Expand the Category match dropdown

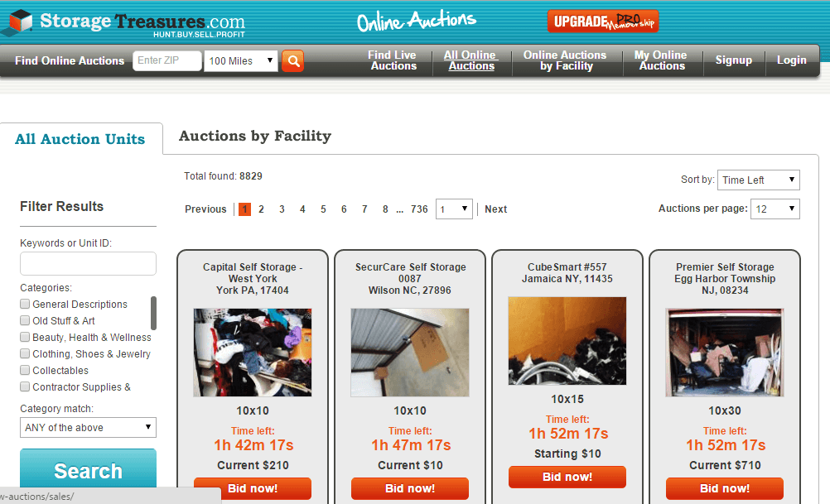coord(88,427)
